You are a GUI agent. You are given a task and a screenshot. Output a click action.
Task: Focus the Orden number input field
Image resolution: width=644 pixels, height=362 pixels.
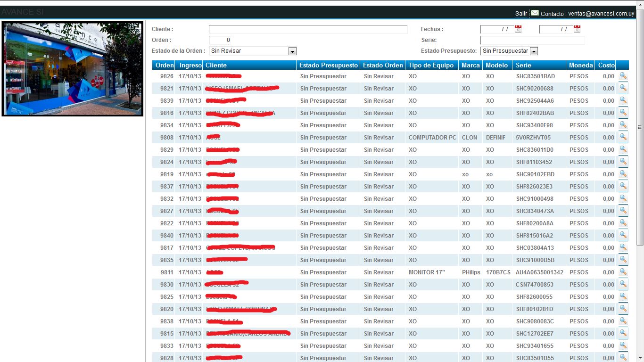[x=220, y=40]
